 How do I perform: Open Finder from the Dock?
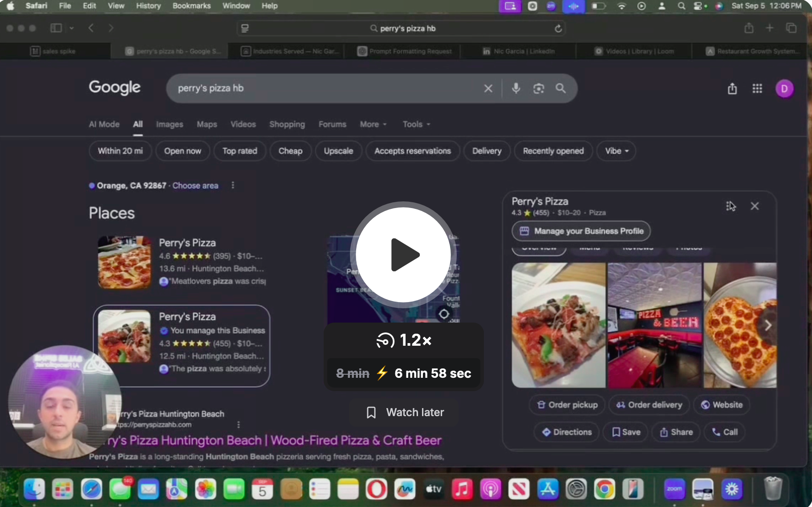click(34, 489)
